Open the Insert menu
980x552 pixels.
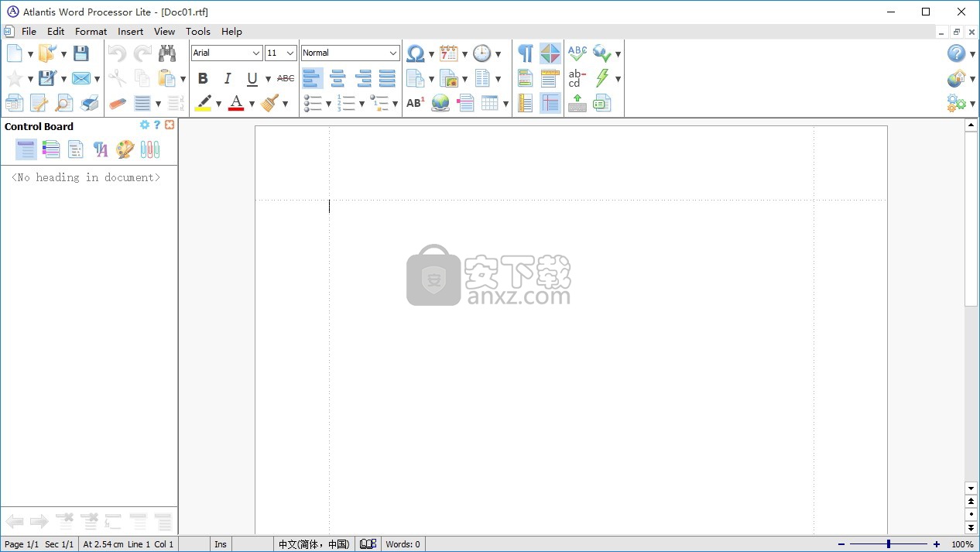[x=130, y=32]
